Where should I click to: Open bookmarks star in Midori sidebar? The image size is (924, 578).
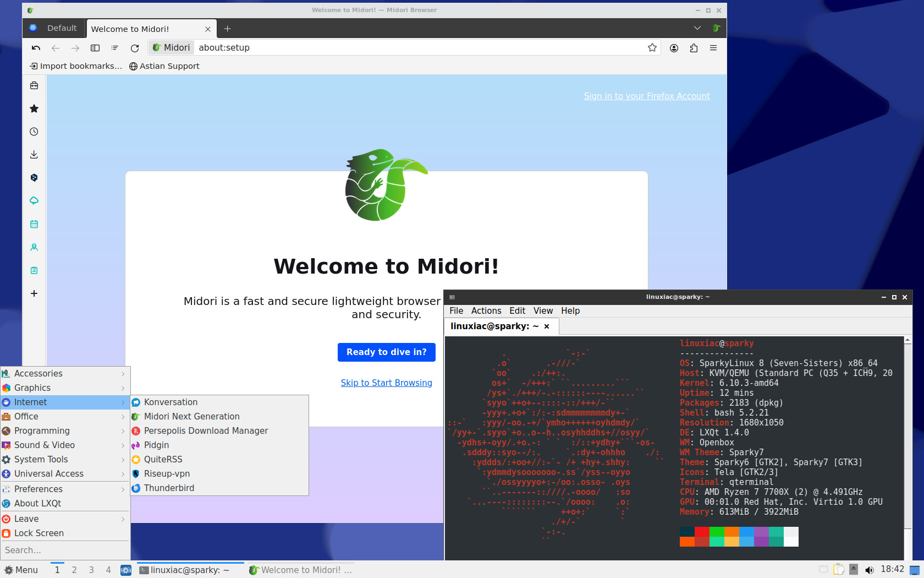click(x=34, y=108)
